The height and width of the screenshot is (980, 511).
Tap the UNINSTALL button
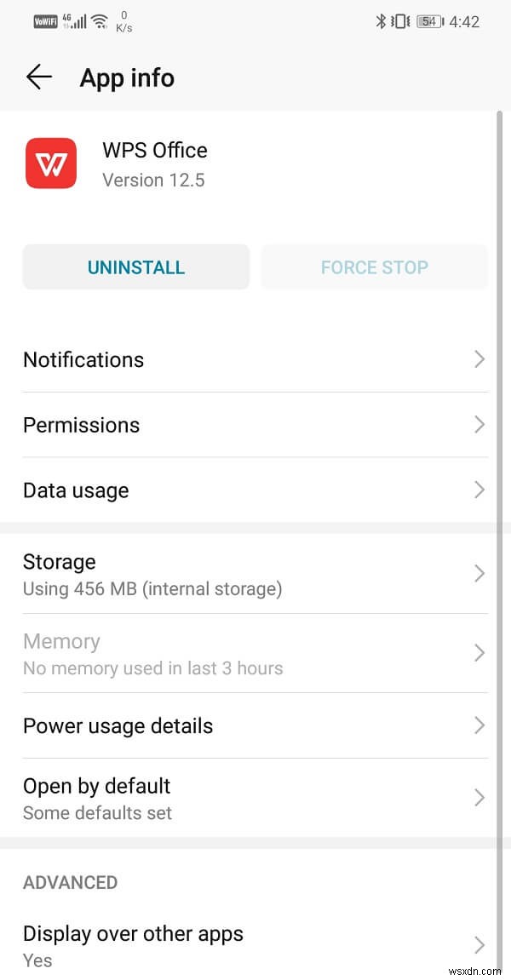135,266
